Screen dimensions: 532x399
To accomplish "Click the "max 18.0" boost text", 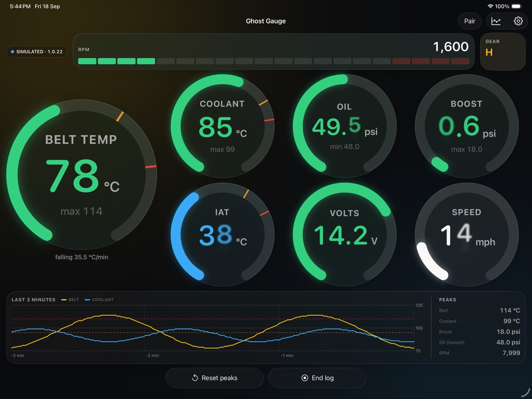I will (466, 149).
